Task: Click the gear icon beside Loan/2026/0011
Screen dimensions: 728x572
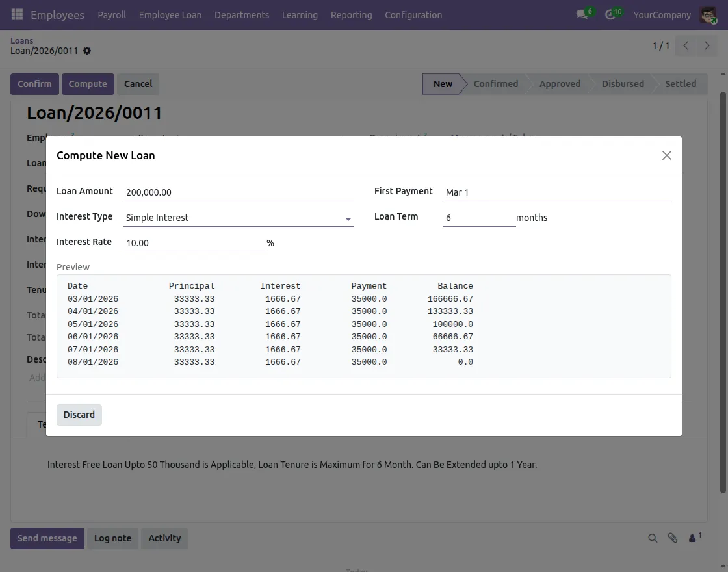Action: (87, 51)
